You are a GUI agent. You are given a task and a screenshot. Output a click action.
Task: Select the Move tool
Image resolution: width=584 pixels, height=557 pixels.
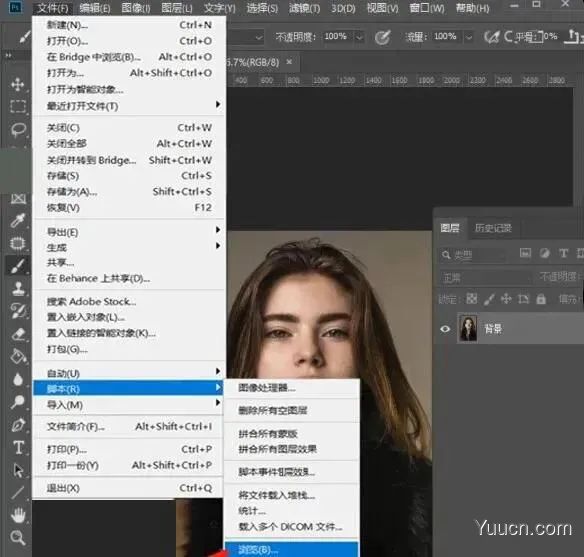pos(18,85)
